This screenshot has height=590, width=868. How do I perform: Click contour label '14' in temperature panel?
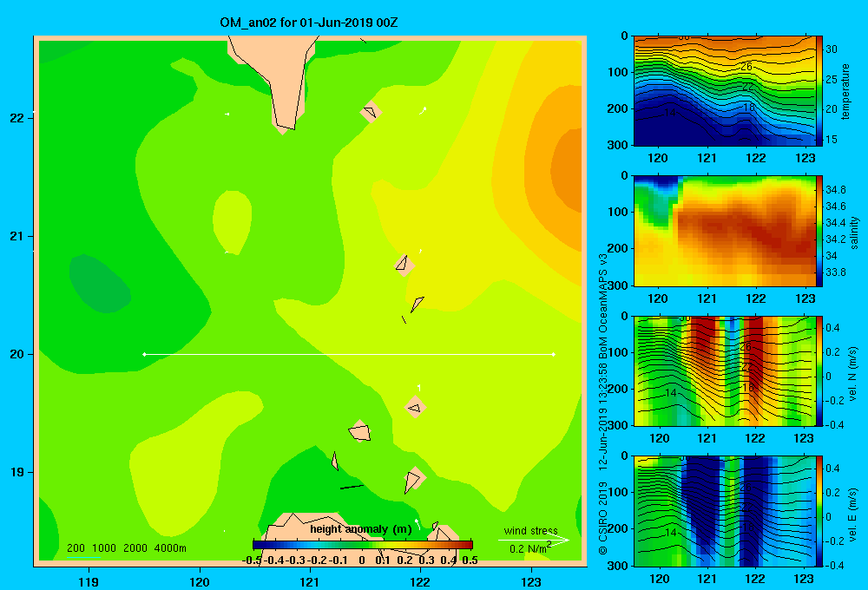(670, 112)
